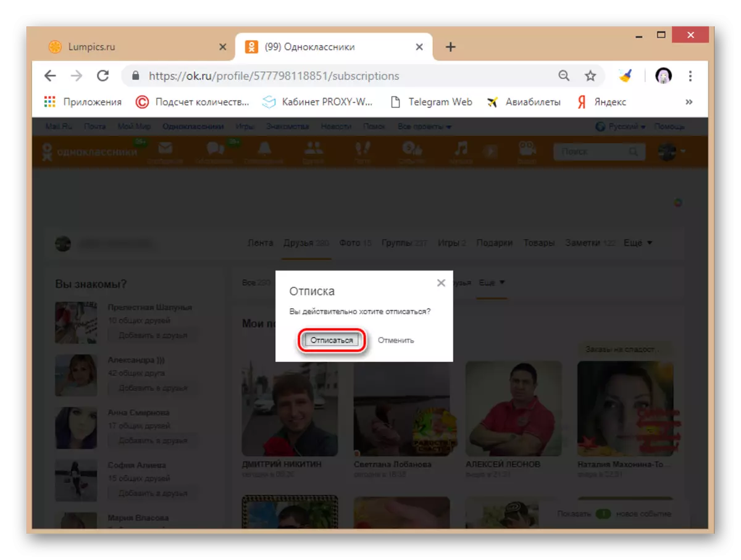The height and width of the screenshot is (560, 741).
Task: Open the Chrome three-dot menu
Action: click(x=690, y=76)
